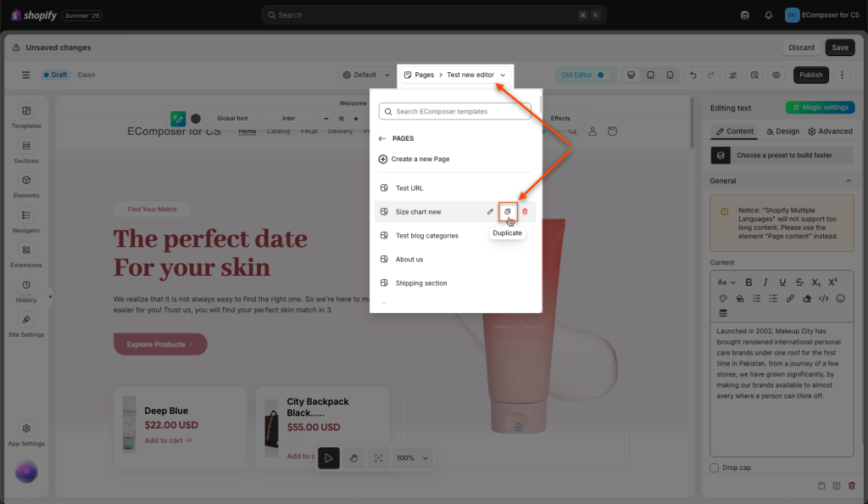Toggle subscript formatting
Viewport: 868px width, 504px height.
[x=816, y=283]
